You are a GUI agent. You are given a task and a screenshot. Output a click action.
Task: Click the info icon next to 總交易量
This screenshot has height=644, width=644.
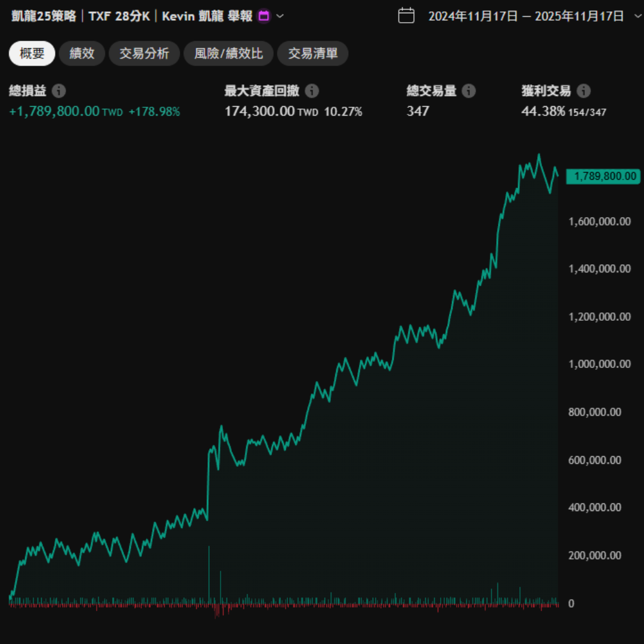(x=469, y=91)
